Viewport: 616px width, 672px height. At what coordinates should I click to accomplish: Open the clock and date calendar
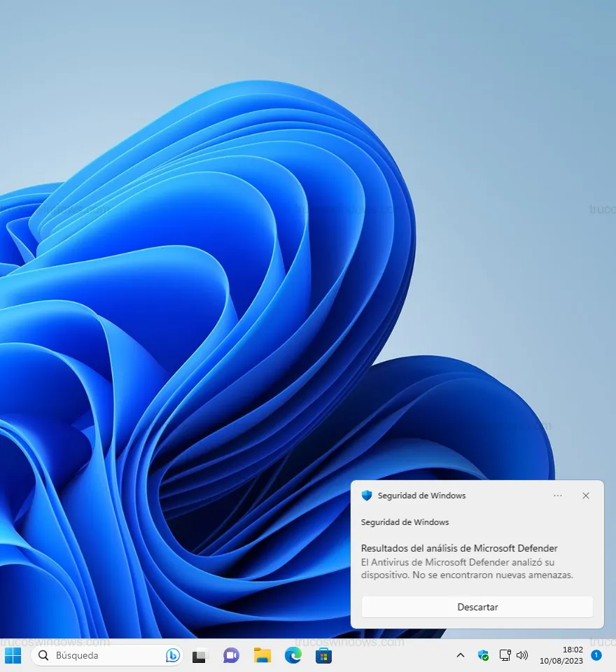coord(561,656)
